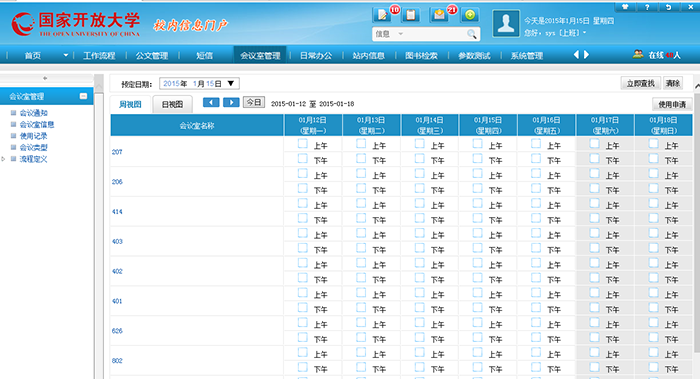
Task: Click the green plus add icon
Action: point(470,15)
